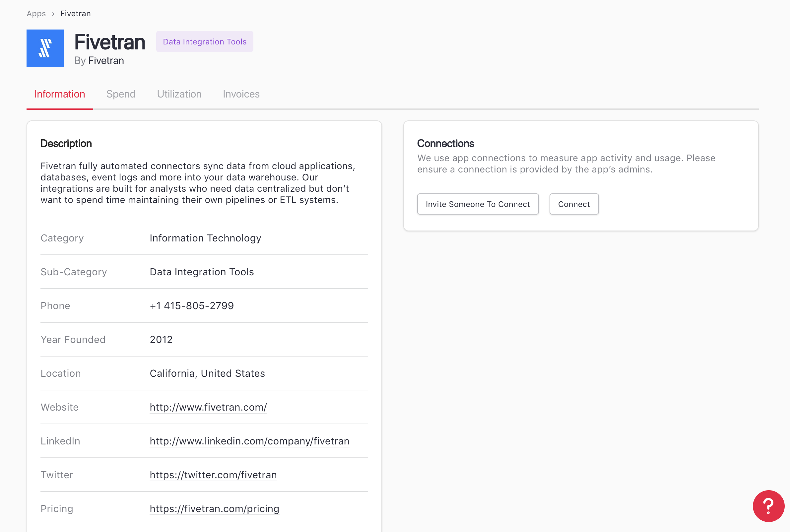Open the LinkedIn company page link
The image size is (790, 532).
point(249,441)
